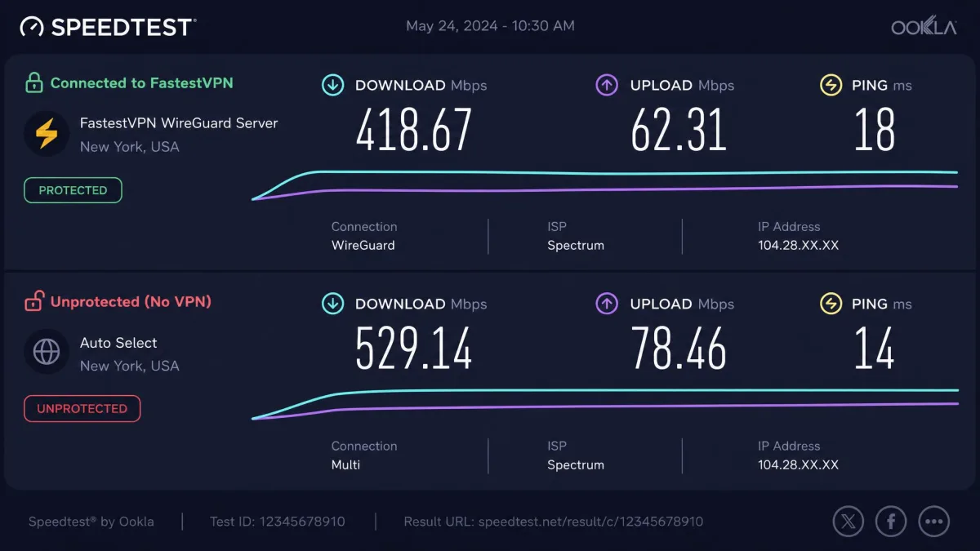
Task: Click the 418.67 download value
Action: [414, 131]
